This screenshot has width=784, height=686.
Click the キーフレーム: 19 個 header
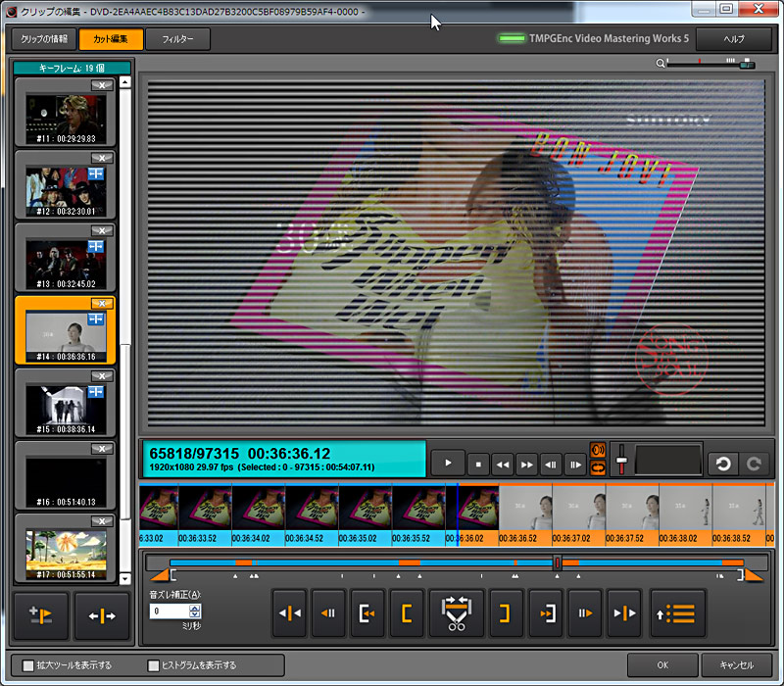[72, 68]
